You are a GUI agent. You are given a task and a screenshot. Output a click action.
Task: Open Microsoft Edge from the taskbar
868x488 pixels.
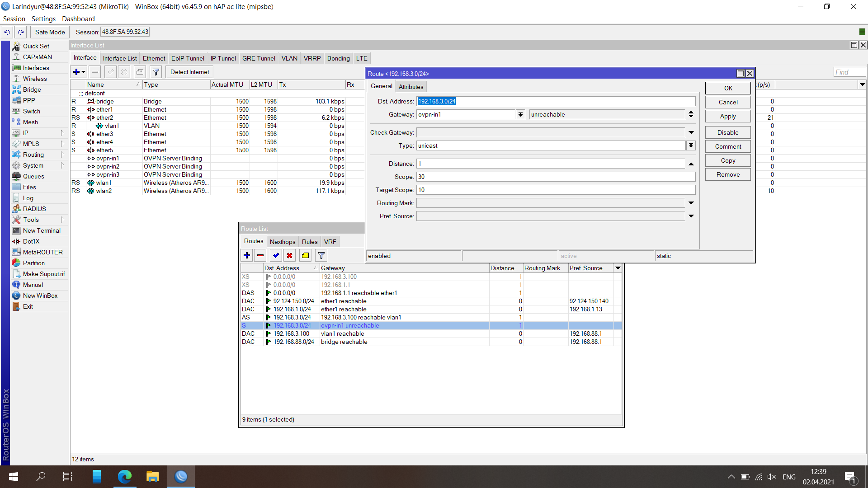[x=125, y=476]
